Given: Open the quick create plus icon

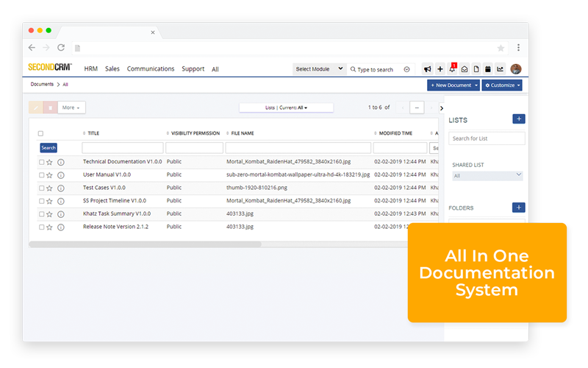Looking at the screenshot, I should [x=440, y=69].
